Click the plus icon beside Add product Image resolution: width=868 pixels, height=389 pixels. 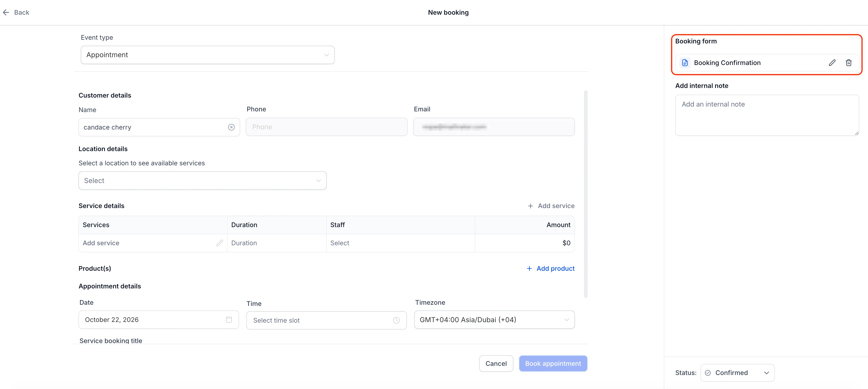tap(529, 268)
